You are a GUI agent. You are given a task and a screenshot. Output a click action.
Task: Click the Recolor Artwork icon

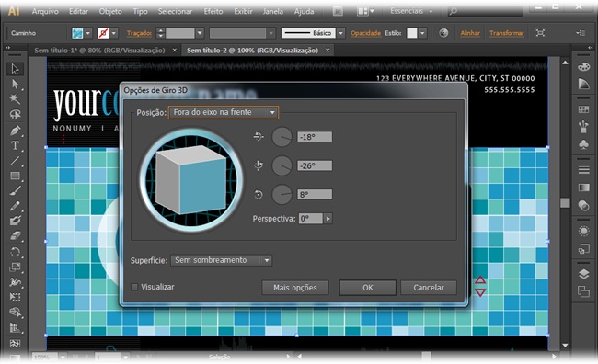(x=443, y=33)
